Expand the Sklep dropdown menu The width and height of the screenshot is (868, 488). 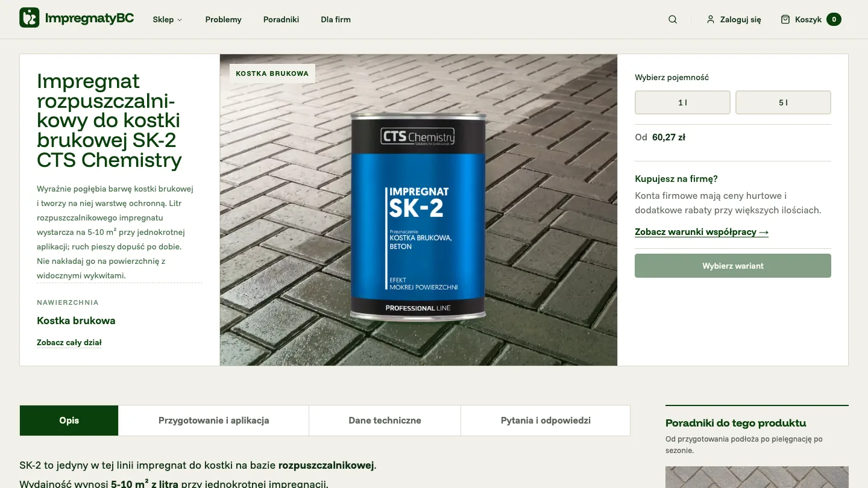tap(168, 19)
